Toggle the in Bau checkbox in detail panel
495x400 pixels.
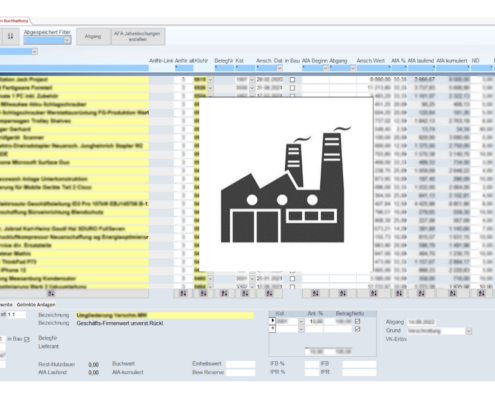click(x=27, y=339)
